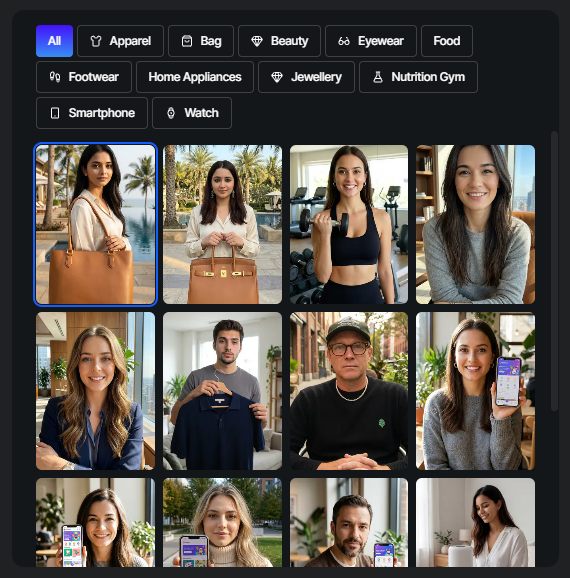Pick the woman lifting dumbbell in gym thumbnail
The width and height of the screenshot is (570, 578).
[x=349, y=224]
